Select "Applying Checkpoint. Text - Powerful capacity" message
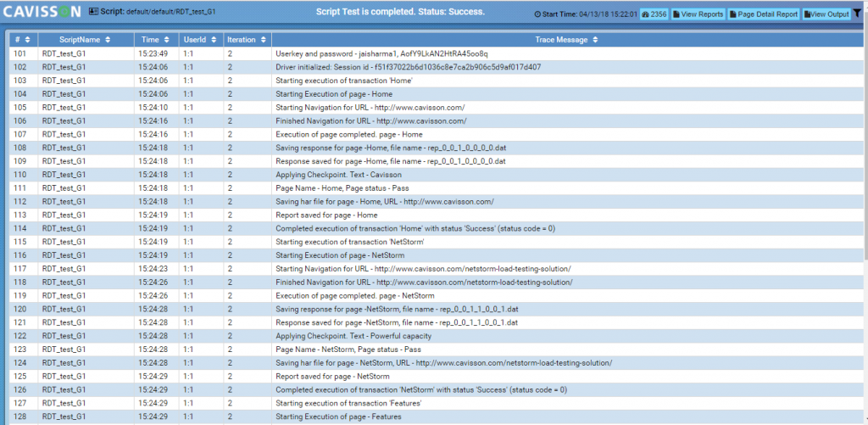 tap(353, 336)
